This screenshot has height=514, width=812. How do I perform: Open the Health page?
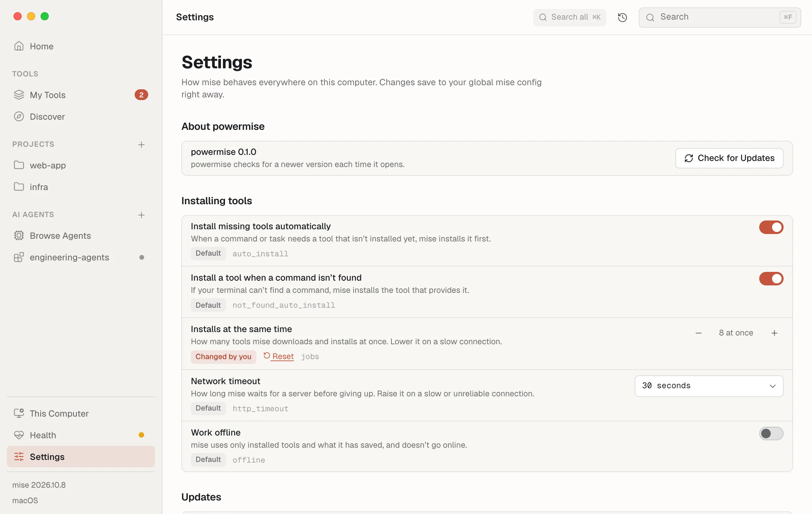point(81,435)
